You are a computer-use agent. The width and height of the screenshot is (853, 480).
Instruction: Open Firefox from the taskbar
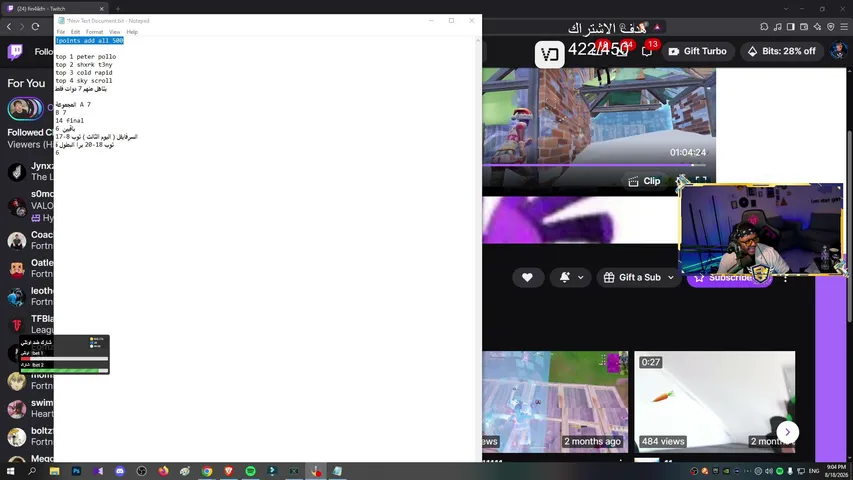tap(163, 471)
